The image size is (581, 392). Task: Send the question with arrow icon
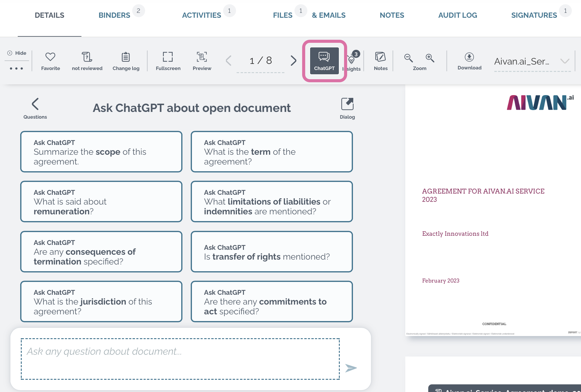[x=351, y=368]
